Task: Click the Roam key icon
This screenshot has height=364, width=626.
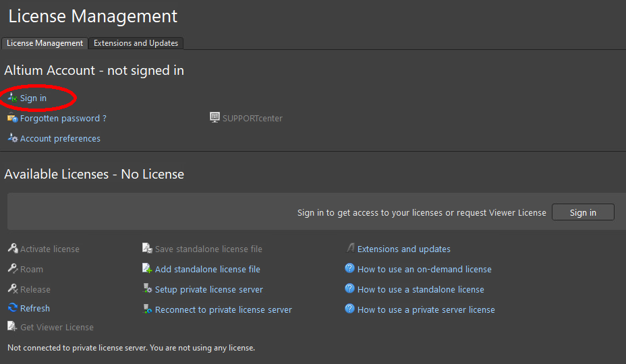Action: (13, 268)
